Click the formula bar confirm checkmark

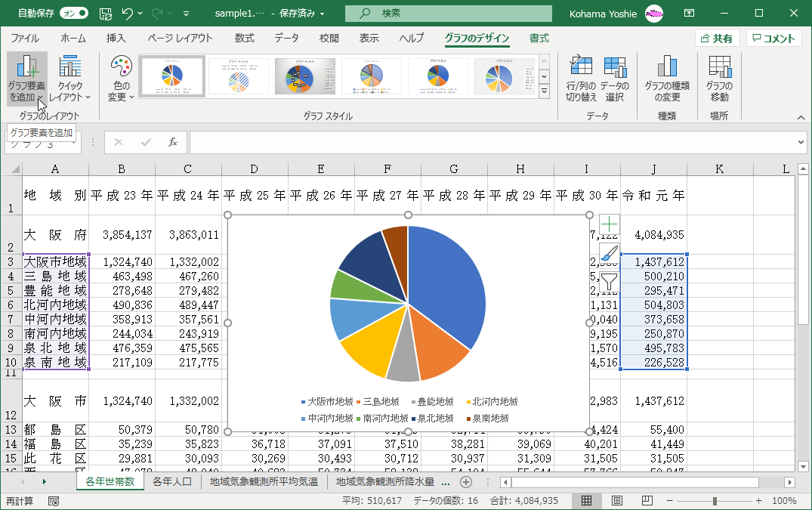pos(146,142)
